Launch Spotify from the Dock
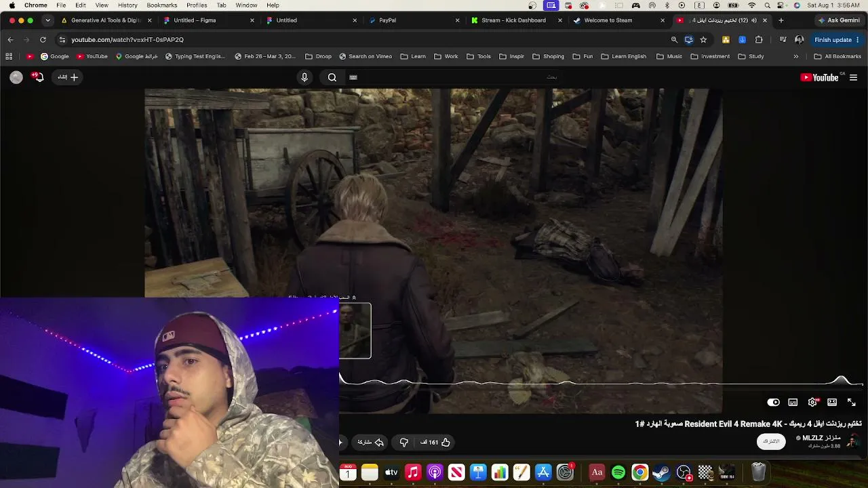This screenshot has height=488, width=868. [618, 472]
